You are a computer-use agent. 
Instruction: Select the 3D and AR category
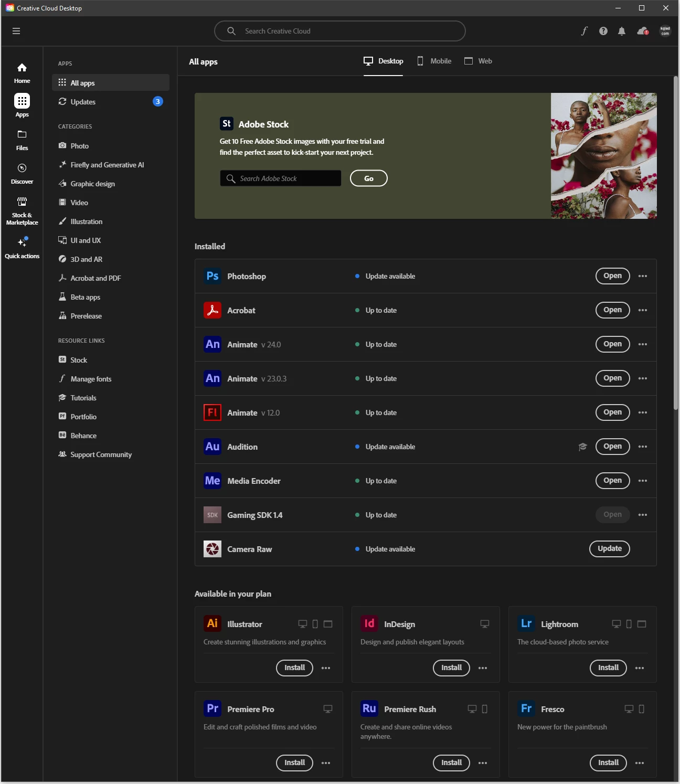tap(111, 259)
